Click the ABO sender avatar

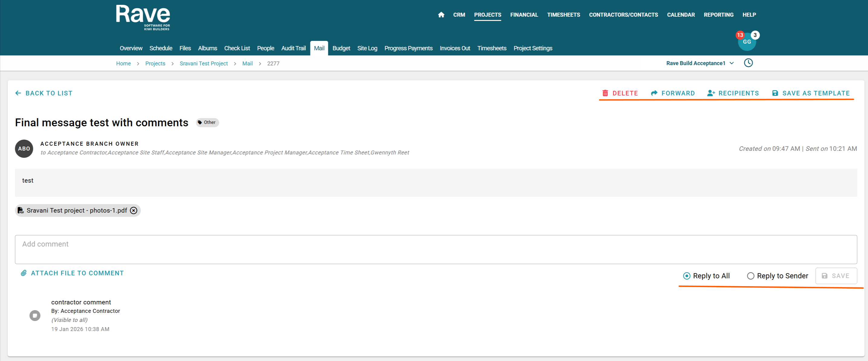coord(24,149)
